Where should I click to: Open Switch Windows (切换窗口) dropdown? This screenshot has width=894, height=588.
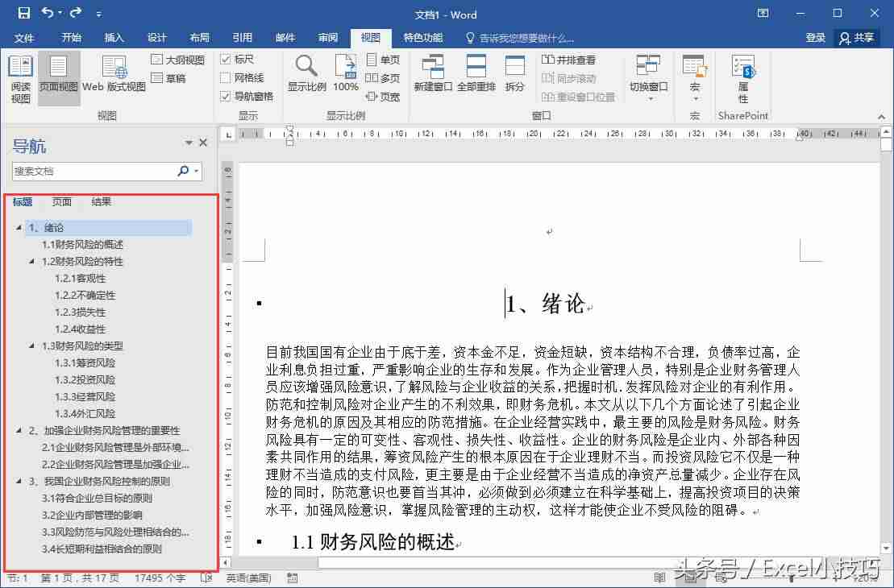[x=648, y=77]
